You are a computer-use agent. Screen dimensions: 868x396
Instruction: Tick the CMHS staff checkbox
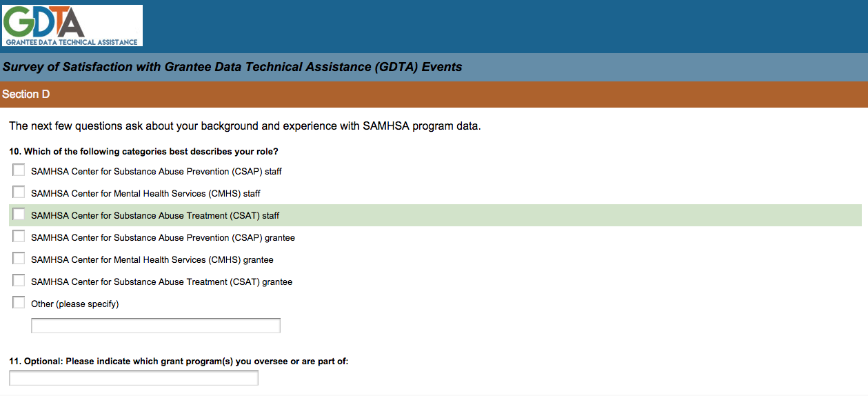click(x=19, y=192)
